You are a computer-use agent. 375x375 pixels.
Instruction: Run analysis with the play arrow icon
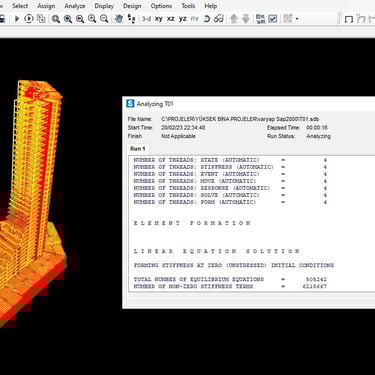[x=17, y=19]
